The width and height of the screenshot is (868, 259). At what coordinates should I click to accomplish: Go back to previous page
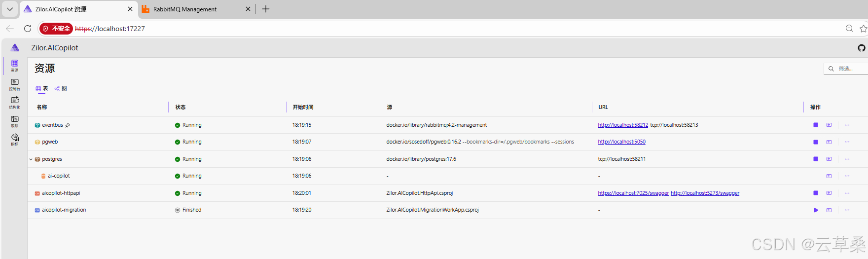(10, 29)
